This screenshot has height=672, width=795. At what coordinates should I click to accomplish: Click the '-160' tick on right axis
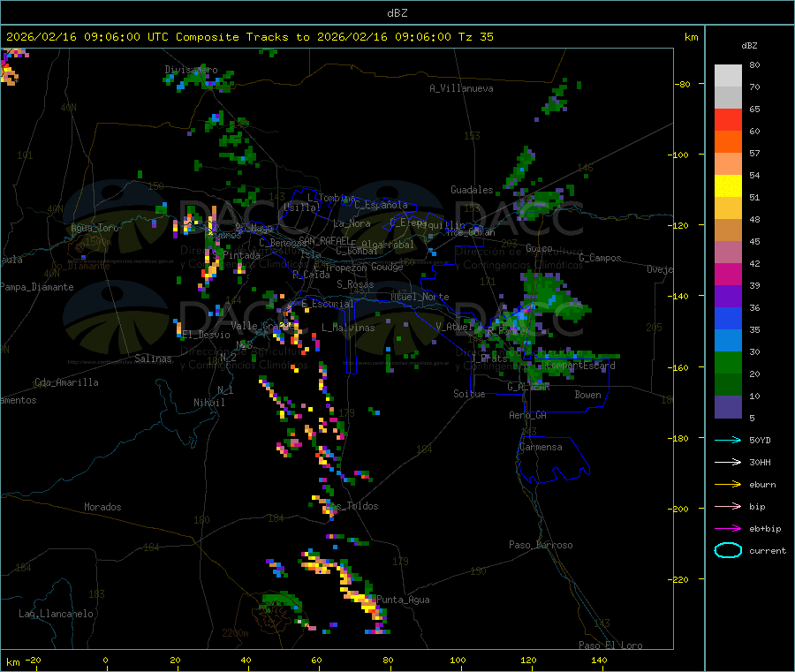680,367
